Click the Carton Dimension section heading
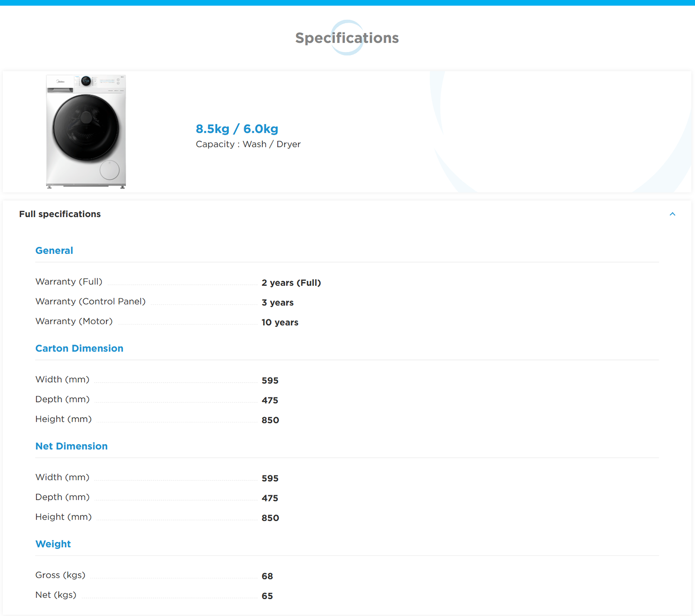The width and height of the screenshot is (695, 616). pyautogui.click(x=79, y=348)
